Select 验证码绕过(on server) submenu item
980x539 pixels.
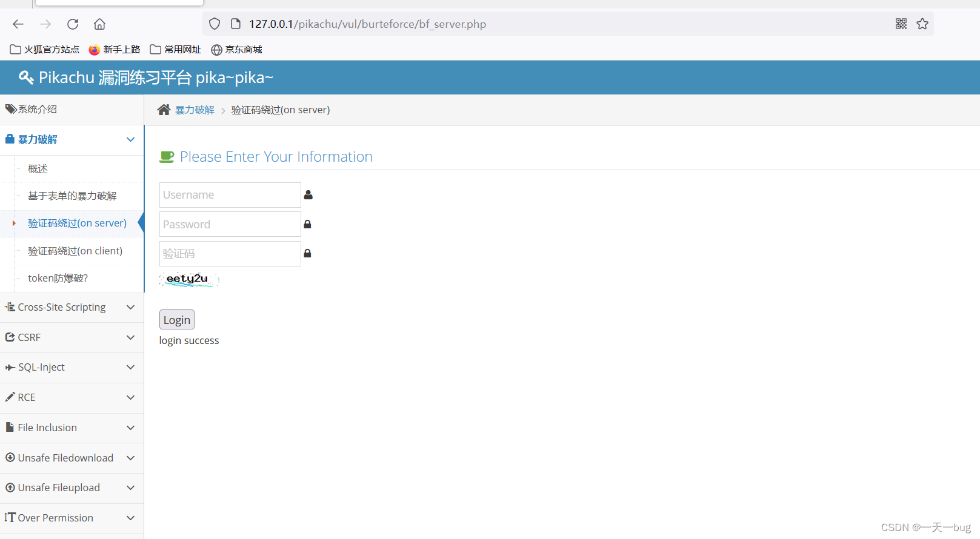[77, 223]
